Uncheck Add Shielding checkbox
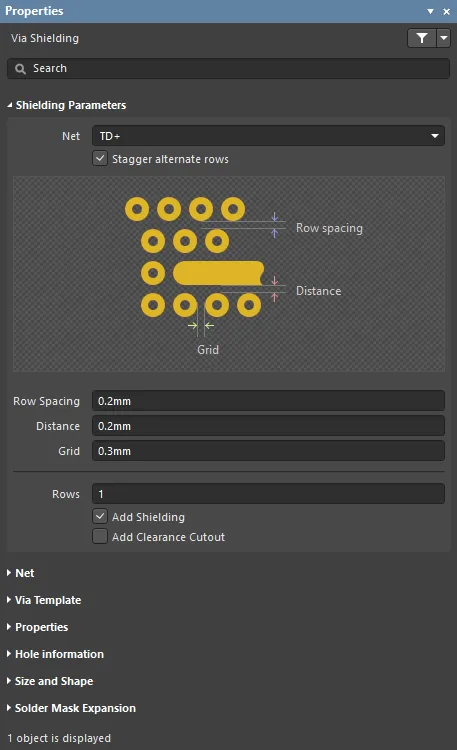Screen dimensions: 457x750 [100, 516]
